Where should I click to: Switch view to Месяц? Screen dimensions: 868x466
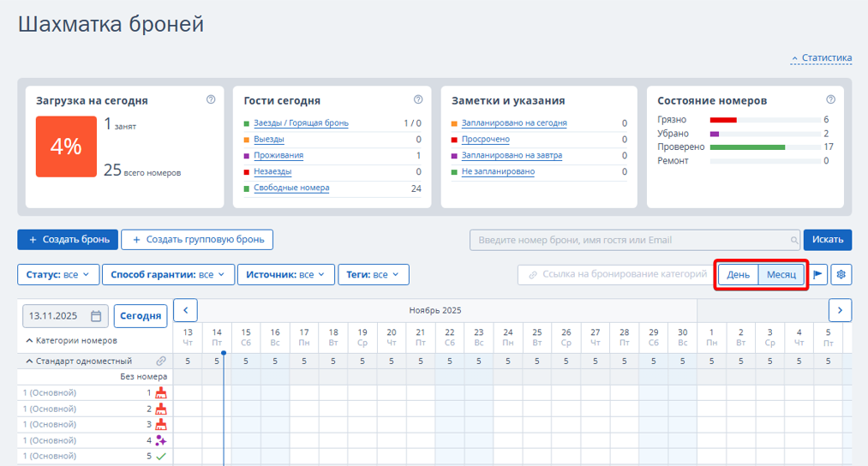point(781,274)
